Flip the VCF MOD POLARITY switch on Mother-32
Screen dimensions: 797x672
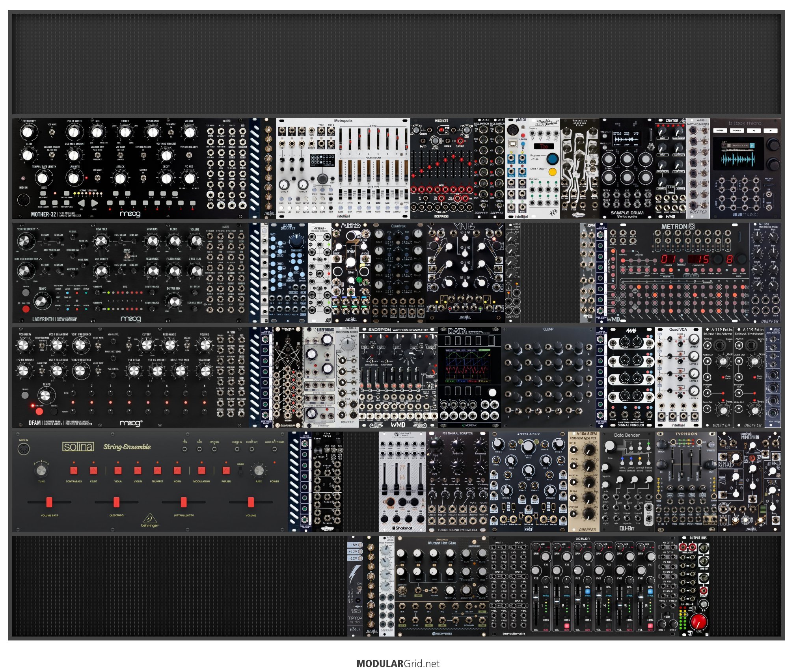[x=189, y=155]
